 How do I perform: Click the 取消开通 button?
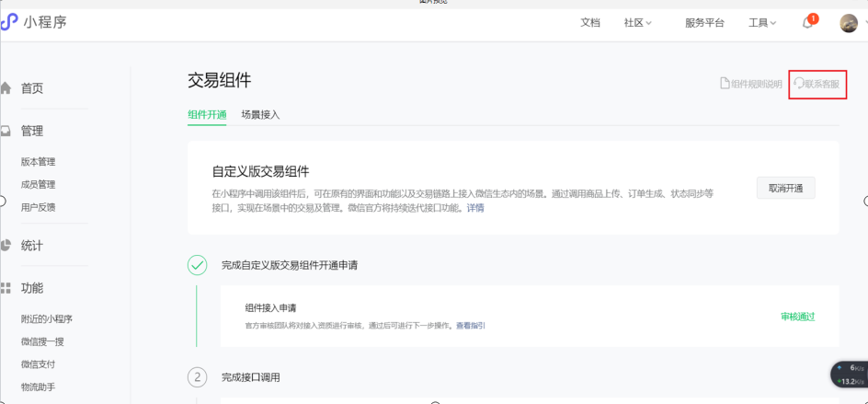(x=785, y=189)
